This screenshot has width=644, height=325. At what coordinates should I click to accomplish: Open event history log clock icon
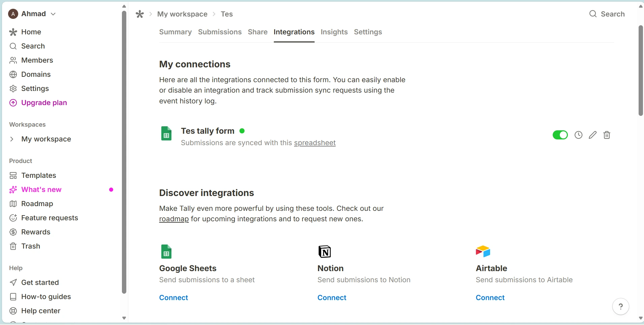(578, 135)
